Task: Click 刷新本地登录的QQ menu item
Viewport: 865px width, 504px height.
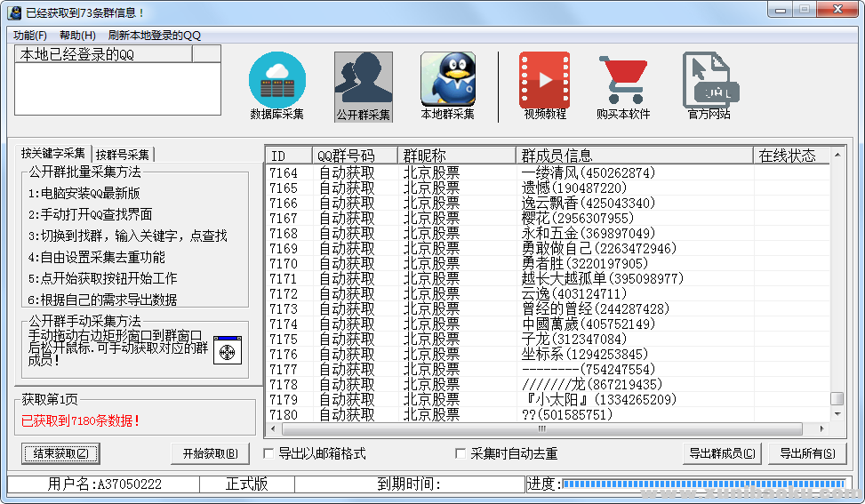Action: 154,36
